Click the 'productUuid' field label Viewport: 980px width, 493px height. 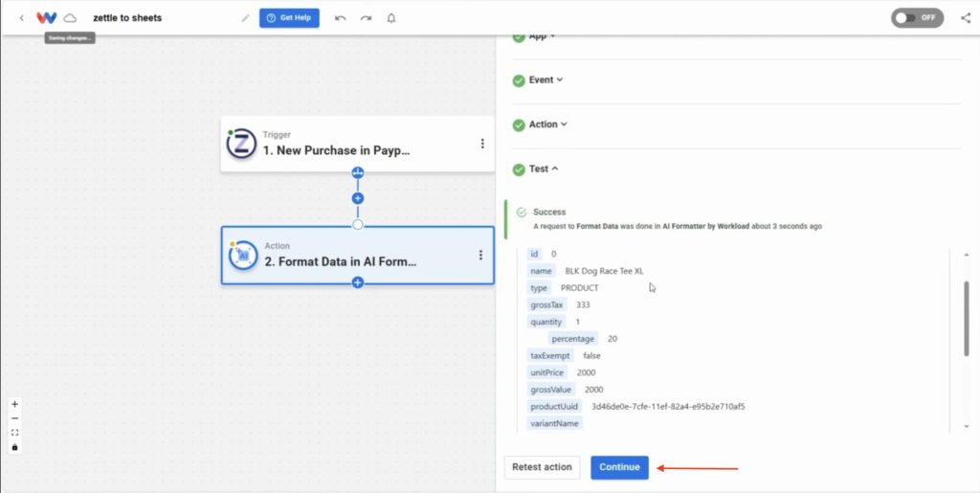[555, 406]
